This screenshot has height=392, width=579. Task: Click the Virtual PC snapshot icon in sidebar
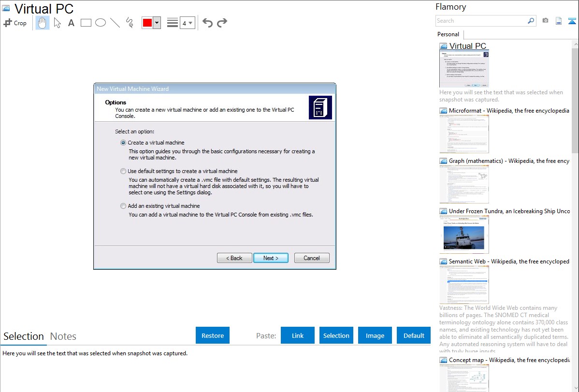pos(443,46)
